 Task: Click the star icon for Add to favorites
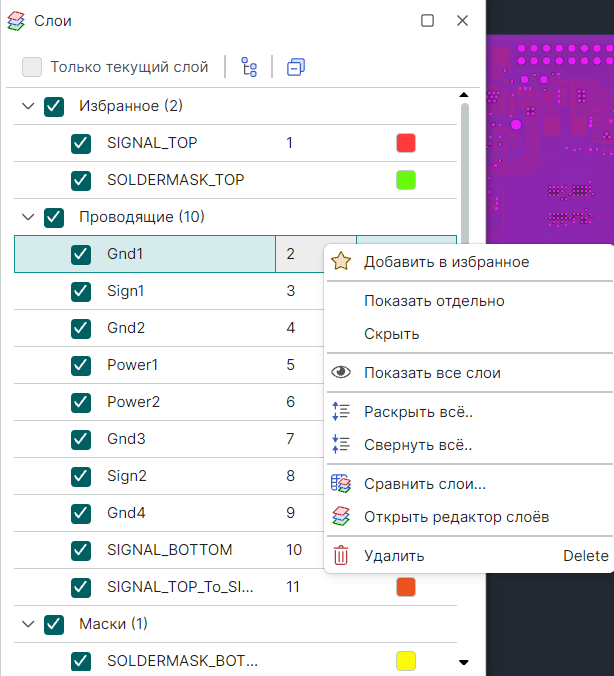[x=341, y=262]
